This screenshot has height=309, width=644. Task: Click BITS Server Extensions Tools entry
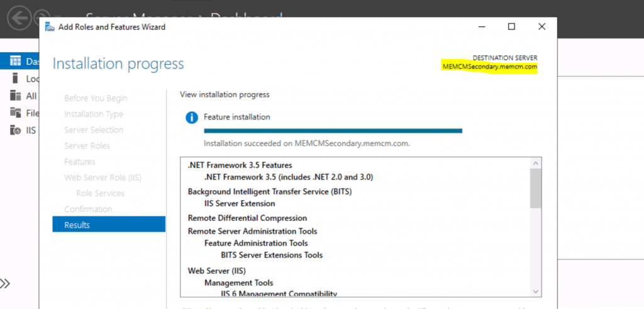(x=272, y=255)
